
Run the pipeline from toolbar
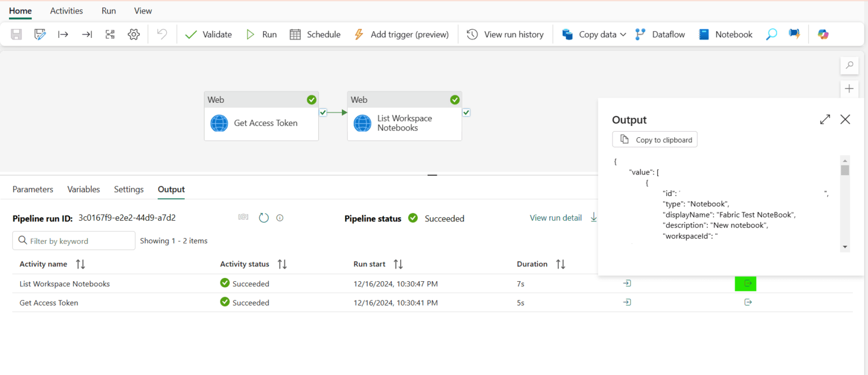tap(261, 34)
